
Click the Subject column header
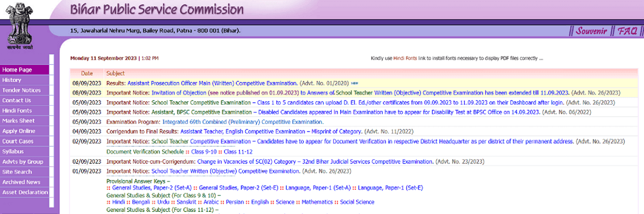coord(115,73)
